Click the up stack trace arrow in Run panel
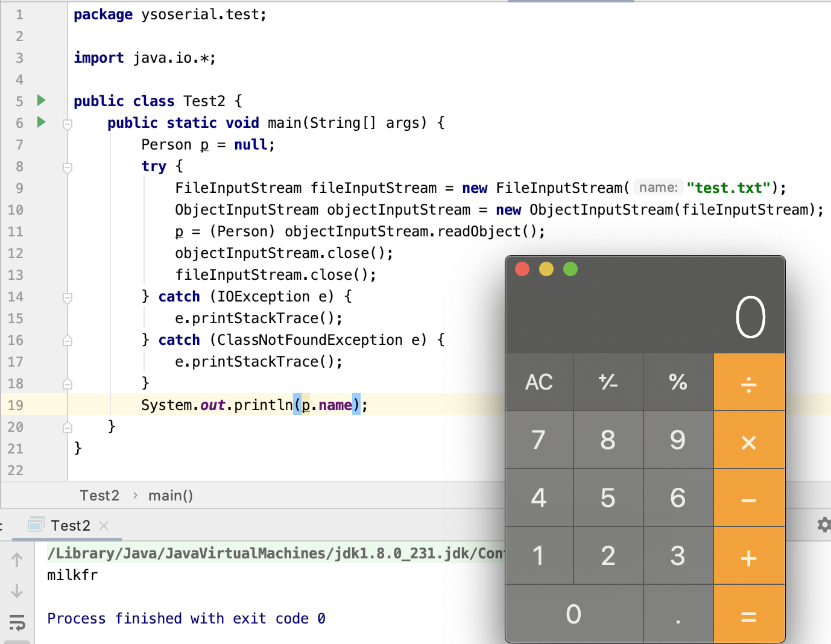 point(17,560)
